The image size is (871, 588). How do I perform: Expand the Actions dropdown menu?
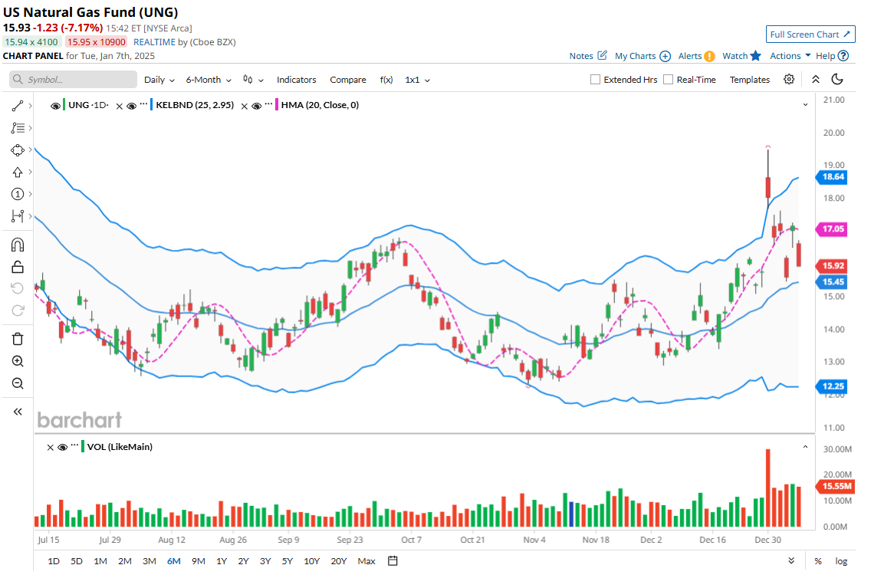point(790,56)
